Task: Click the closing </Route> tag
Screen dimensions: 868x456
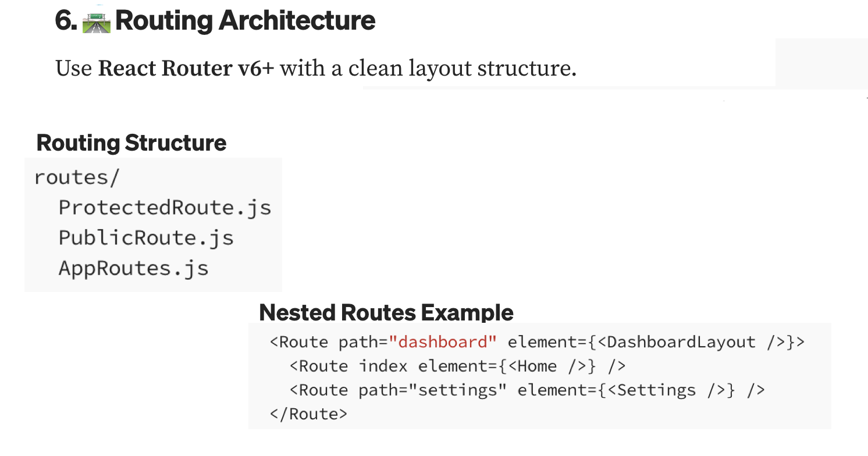Action: point(308,414)
